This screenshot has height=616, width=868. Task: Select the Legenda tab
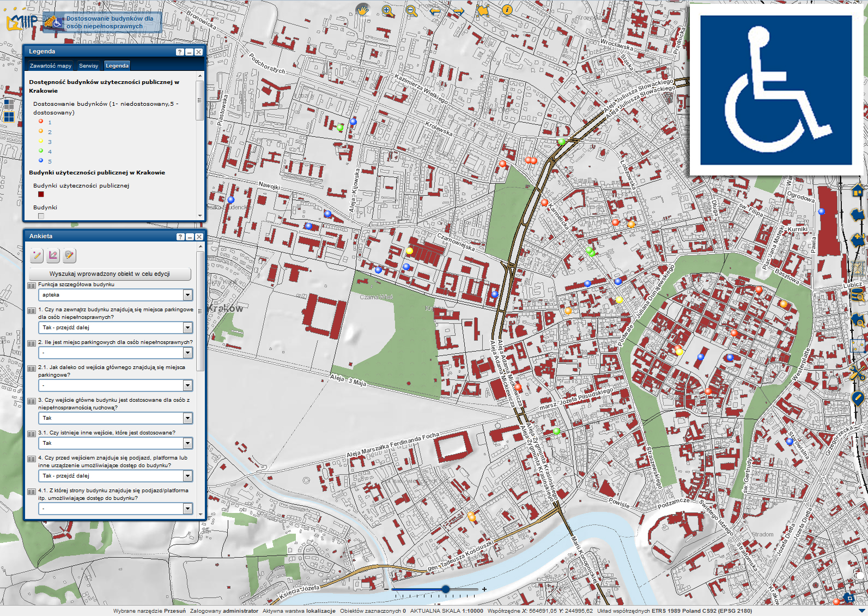pos(117,65)
